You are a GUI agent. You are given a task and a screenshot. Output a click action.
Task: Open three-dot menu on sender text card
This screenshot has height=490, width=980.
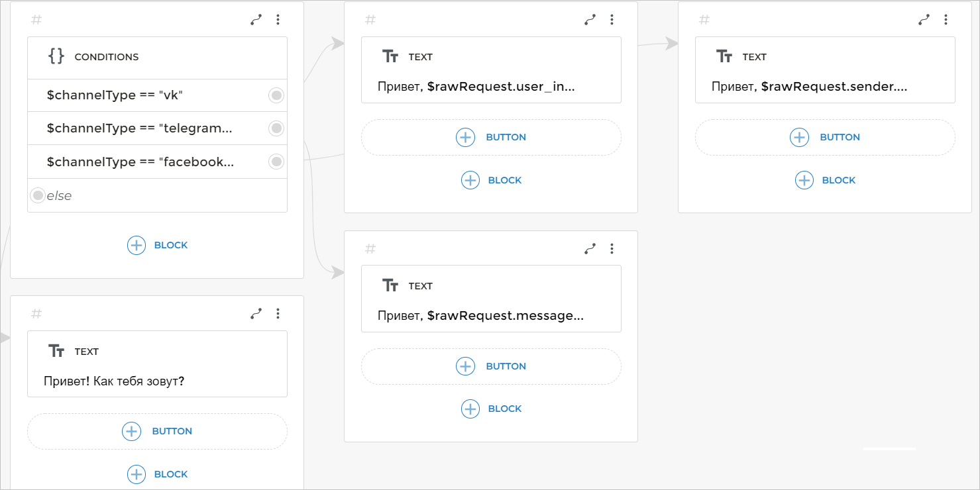tap(946, 20)
